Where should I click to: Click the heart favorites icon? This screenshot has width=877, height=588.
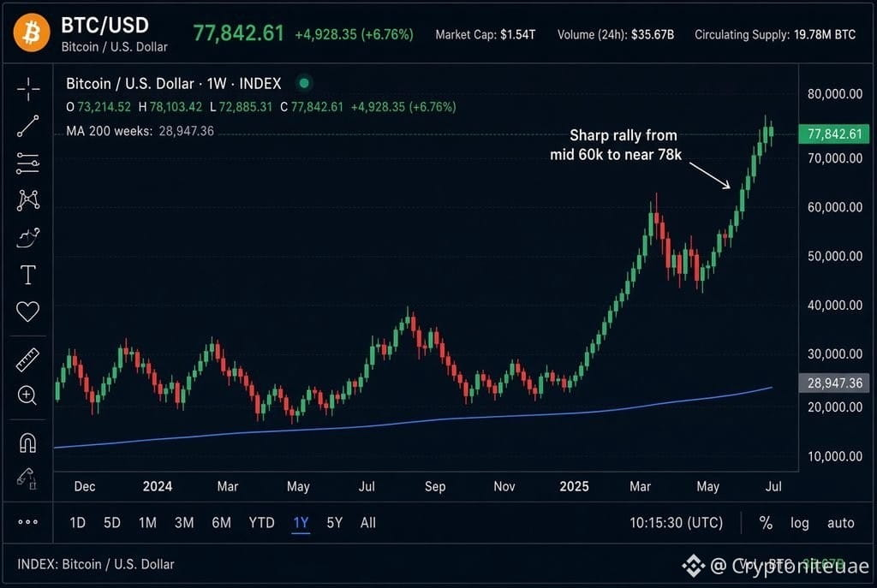point(28,312)
